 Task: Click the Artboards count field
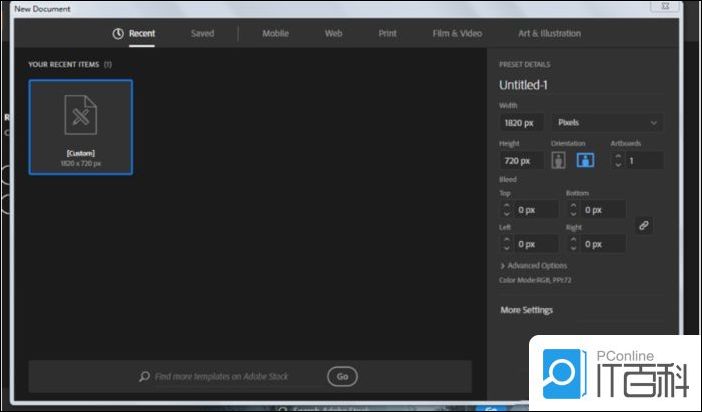pyautogui.click(x=644, y=160)
